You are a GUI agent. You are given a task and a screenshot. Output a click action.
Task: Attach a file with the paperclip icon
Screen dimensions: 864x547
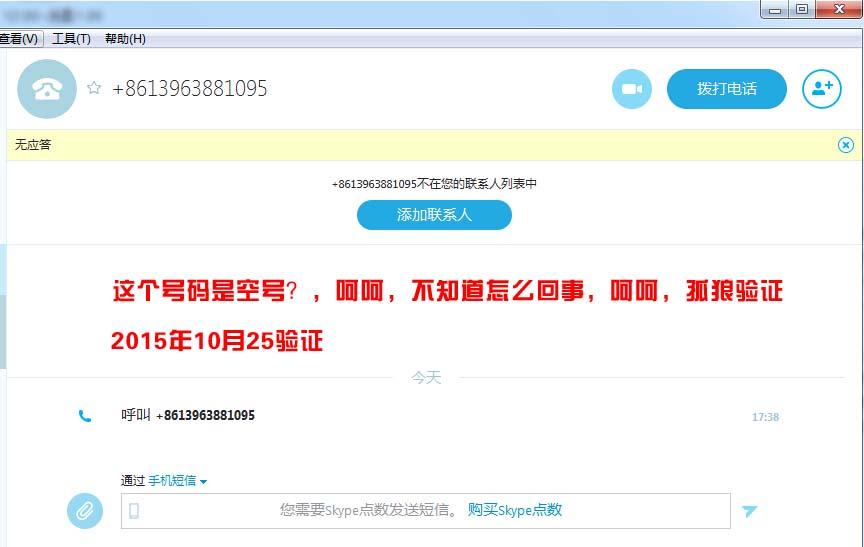tap(85, 511)
